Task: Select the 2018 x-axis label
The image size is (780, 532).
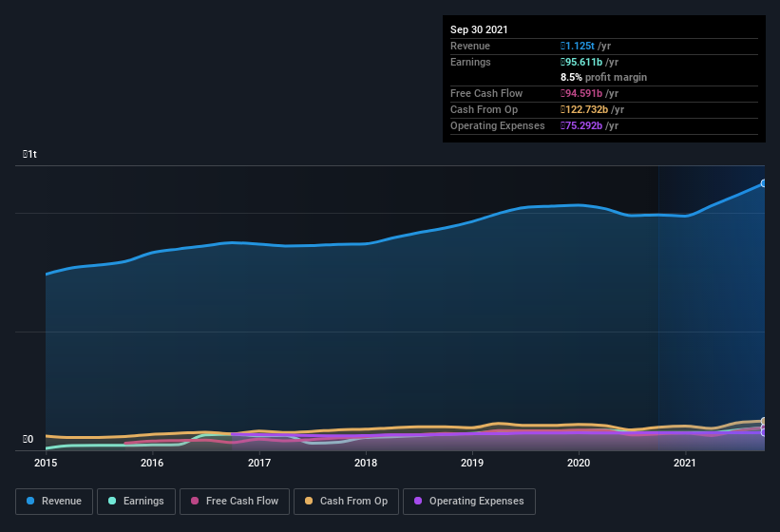Action: click(366, 463)
